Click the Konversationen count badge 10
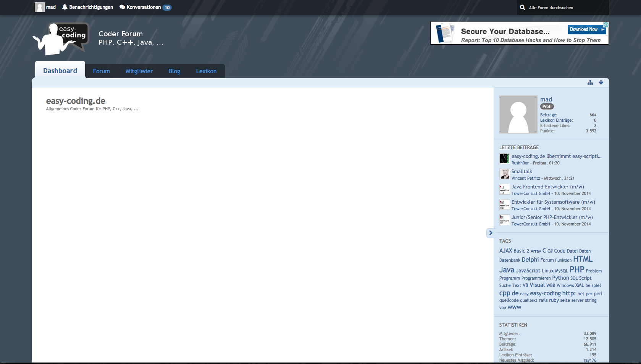The height and width of the screenshot is (364, 641). (167, 8)
